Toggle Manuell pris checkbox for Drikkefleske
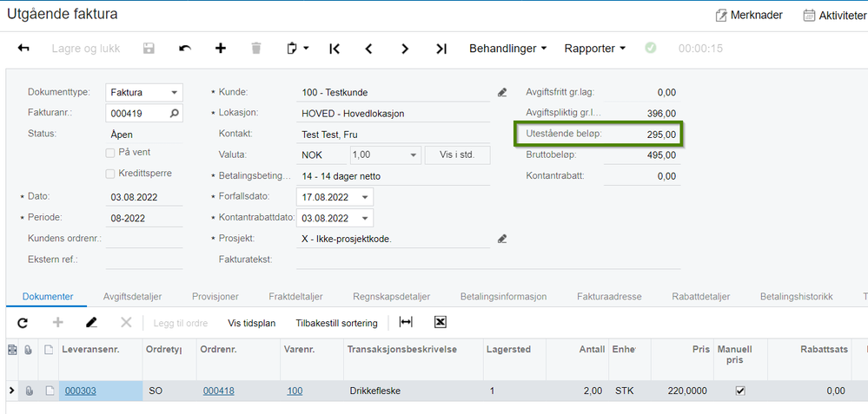The image size is (868, 414). (x=740, y=391)
